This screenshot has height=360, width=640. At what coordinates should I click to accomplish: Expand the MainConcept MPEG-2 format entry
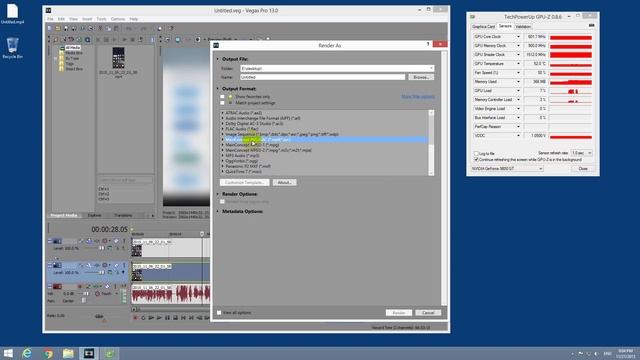coord(223,150)
